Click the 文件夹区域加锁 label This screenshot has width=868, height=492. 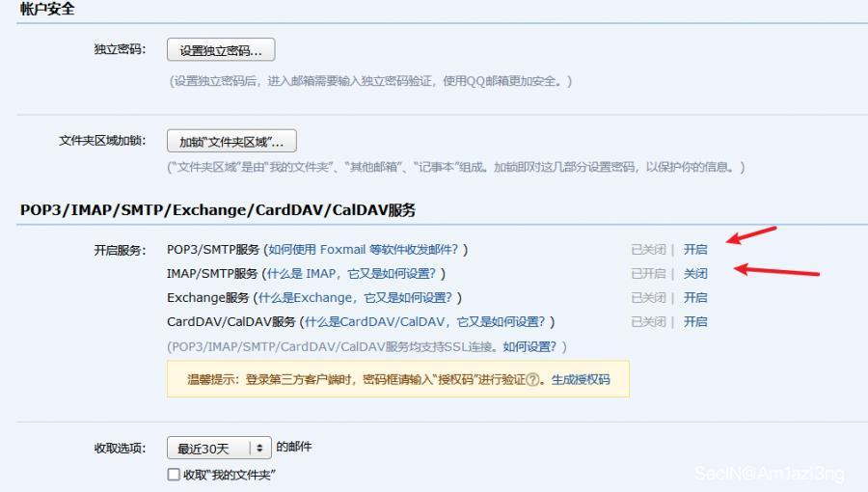pos(102,141)
